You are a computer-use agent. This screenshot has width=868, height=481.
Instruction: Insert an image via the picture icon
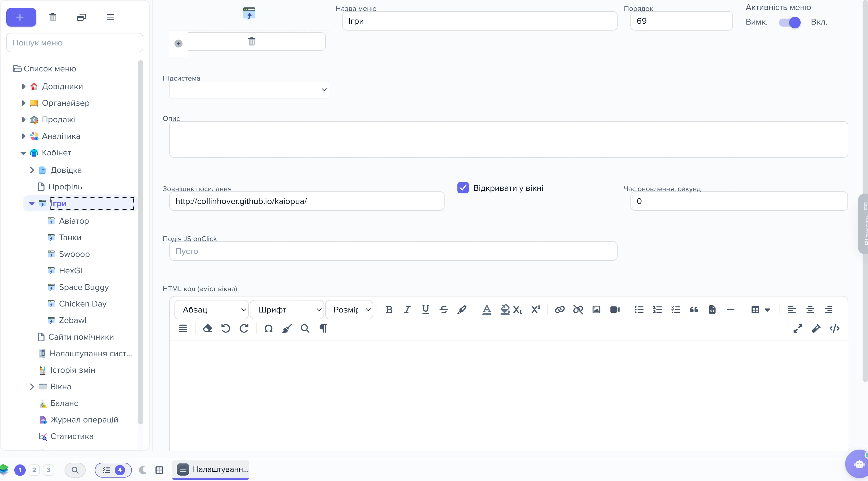tap(596, 309)
